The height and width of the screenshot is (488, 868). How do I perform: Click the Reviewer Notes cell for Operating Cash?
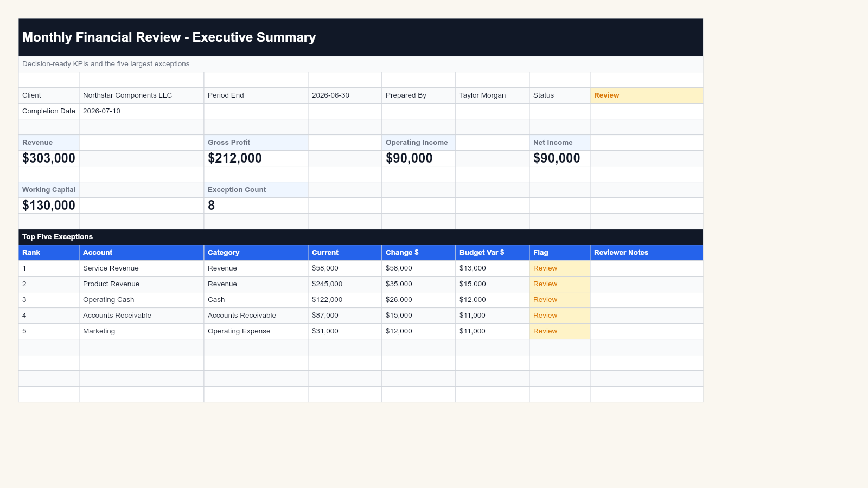pyautogui.click(x=647, y=300)
